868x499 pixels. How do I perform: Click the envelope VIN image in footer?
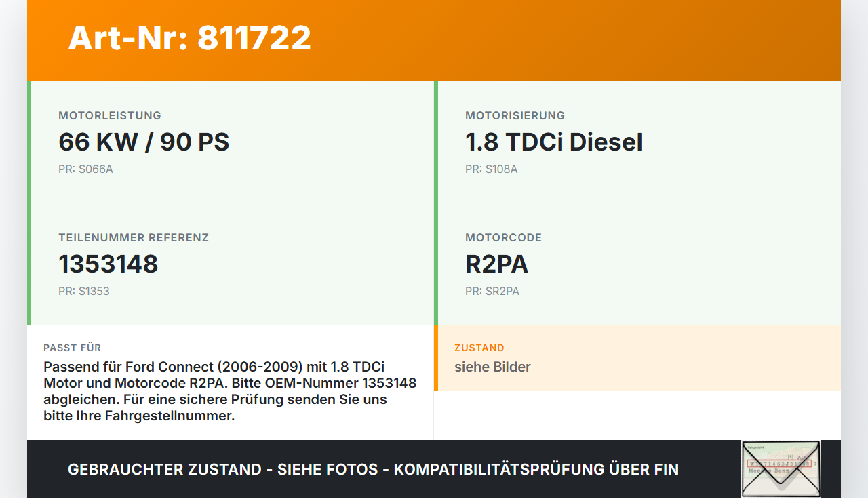tap(781, 469)
